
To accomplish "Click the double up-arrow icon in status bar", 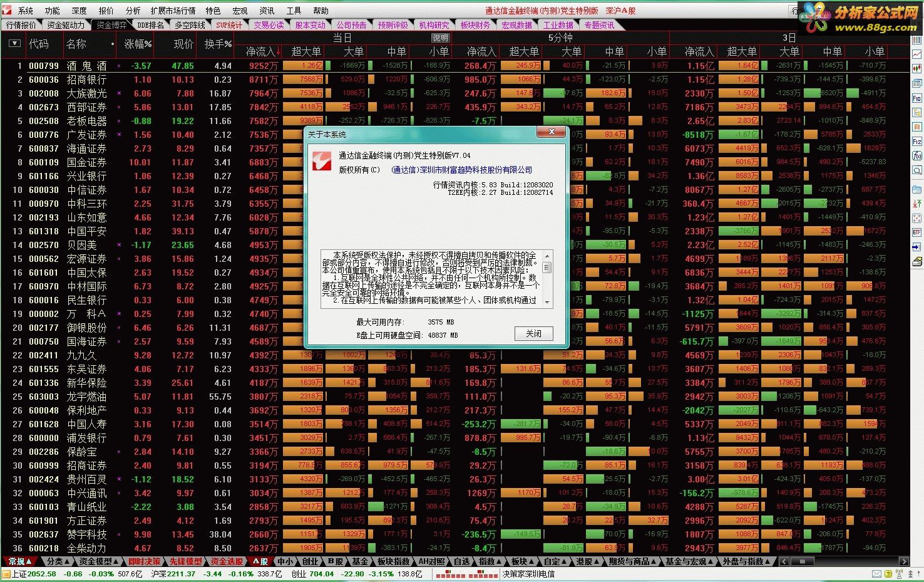I will pos(911,574).
